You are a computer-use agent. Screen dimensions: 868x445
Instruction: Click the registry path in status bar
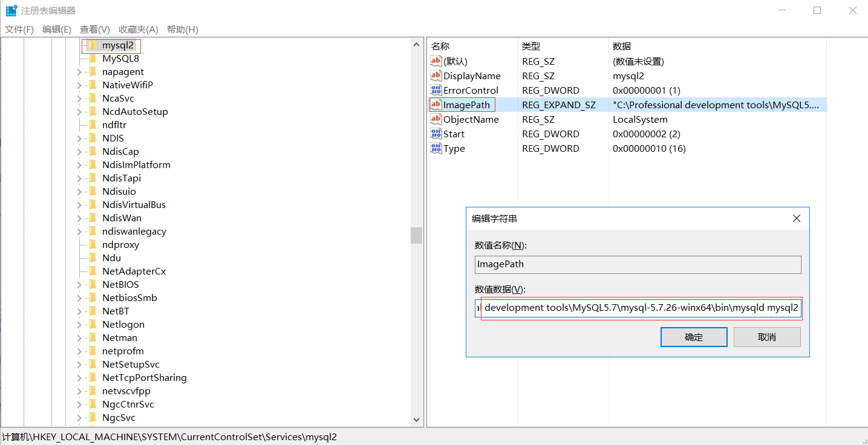click(x=169, y=437)
